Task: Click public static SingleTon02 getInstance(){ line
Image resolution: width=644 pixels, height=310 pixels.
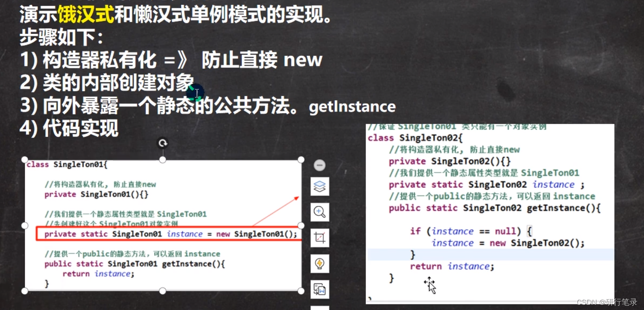Action: (x=495, y=208)
